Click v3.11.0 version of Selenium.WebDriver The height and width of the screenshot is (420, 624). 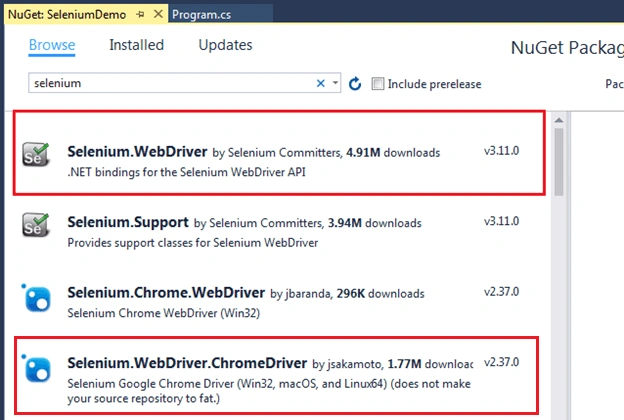501,151
